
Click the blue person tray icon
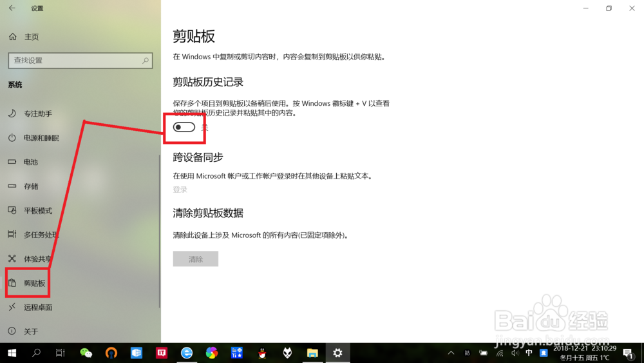tap(544, 353)
